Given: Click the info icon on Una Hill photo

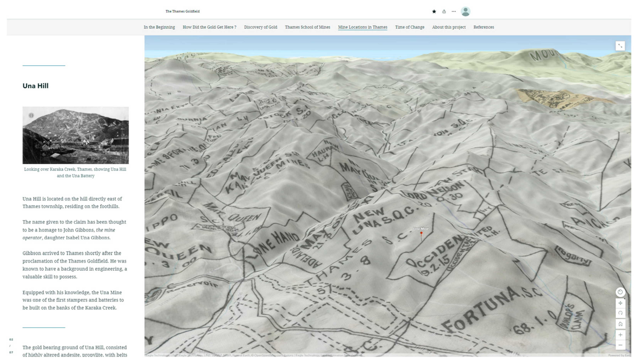Looking at the screenshot, I should coord(31,115).
